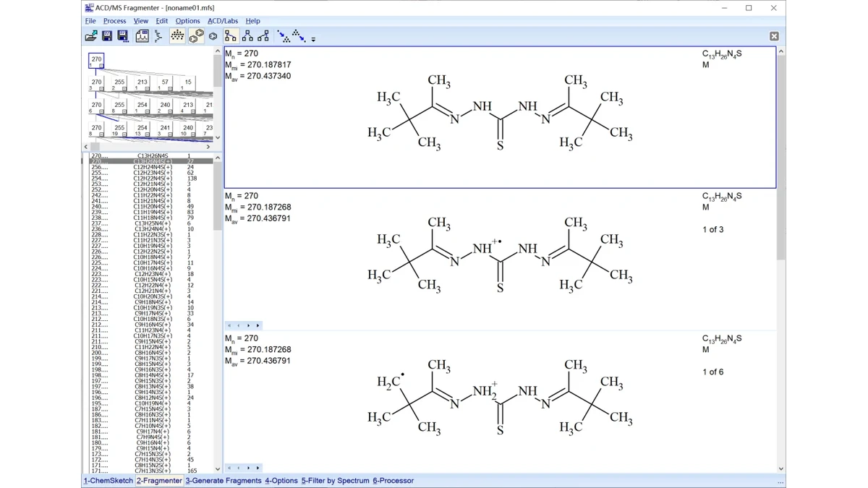Go to last structure in '1 of 3' panel
868x488 pixels.
(x=258, y=325)
